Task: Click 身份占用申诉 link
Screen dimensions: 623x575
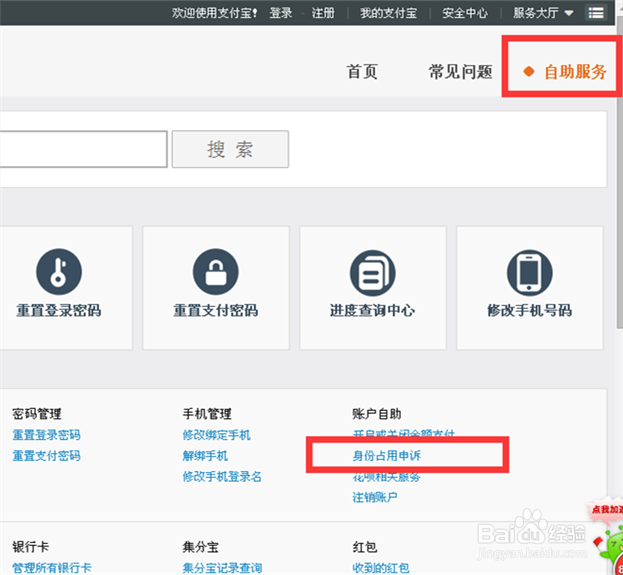Action: pos(387,455)
